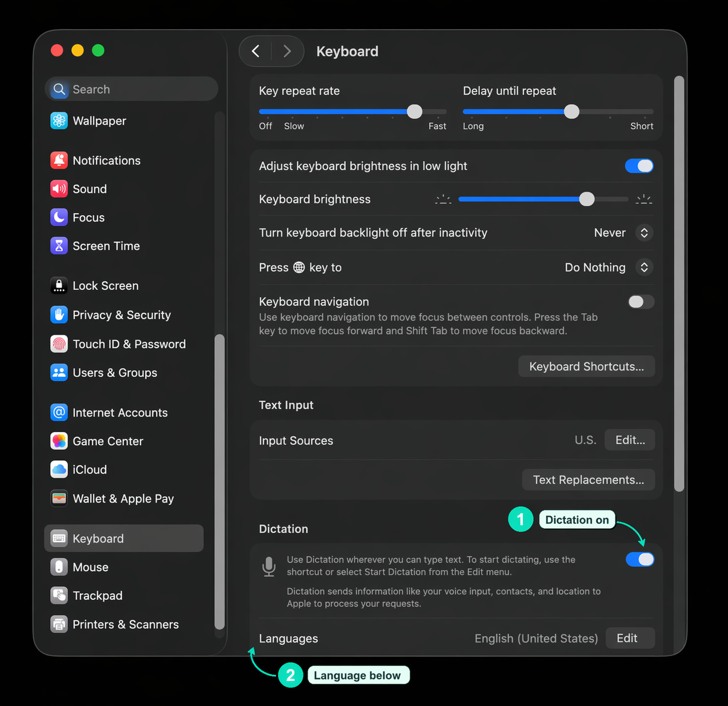
Task: Open Game Center via its icon
Action: click(x=59, y=441)
